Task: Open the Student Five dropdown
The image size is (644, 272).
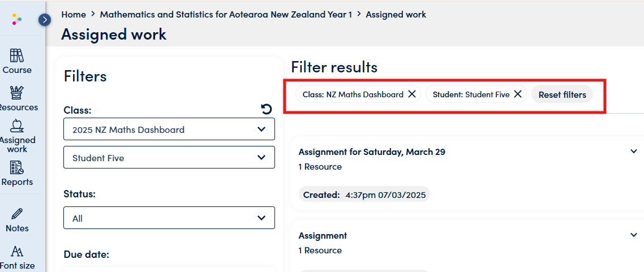Action: (169, 158)
